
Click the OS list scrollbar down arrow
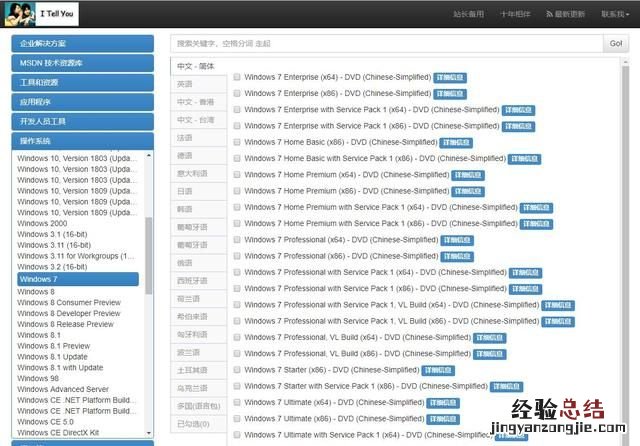point(150,431)
